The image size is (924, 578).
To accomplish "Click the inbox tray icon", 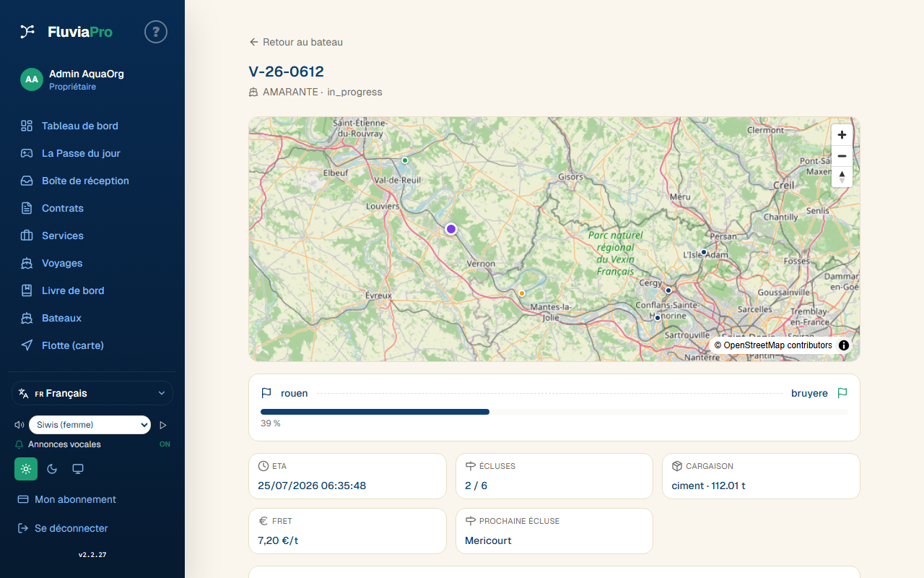I will [x=27, y=181].
